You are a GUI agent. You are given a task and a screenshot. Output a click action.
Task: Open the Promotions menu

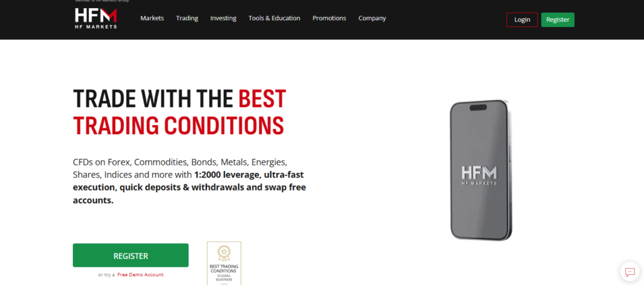click(329, 18)
